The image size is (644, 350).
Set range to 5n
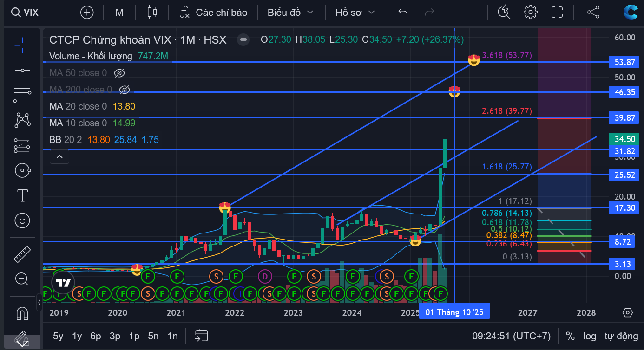pos(153,336)
